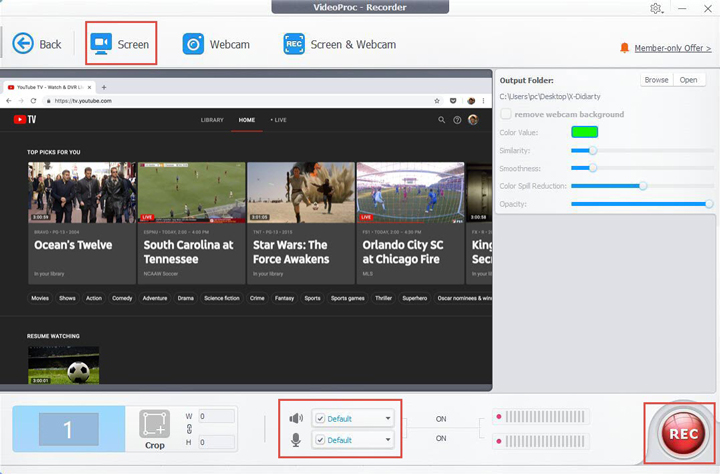720x474 pixels.
Task: Click the Color Spill Reduction slider handle
Action: pos(643,186)
